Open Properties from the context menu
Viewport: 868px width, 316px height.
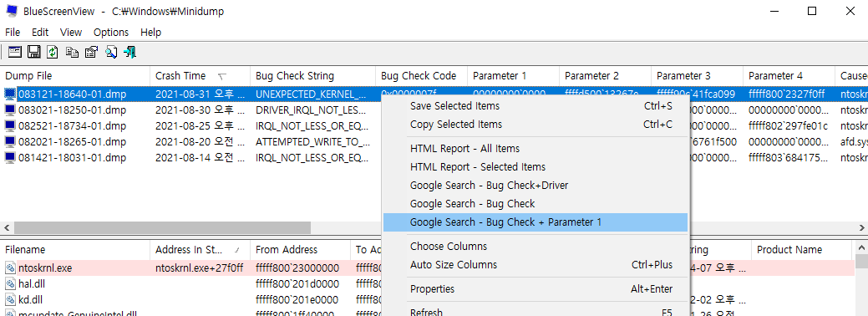click(x=536, y=289)
